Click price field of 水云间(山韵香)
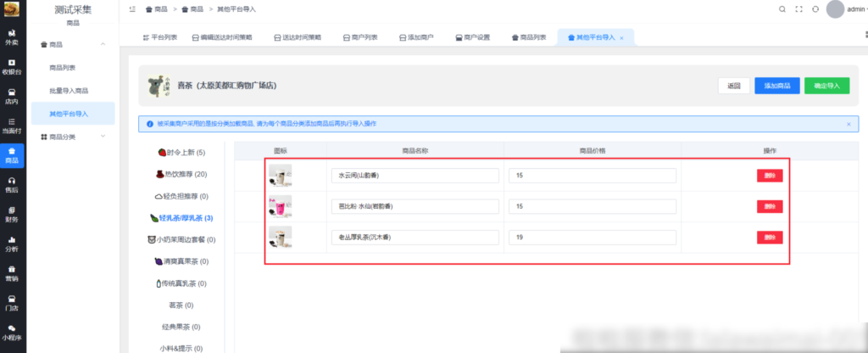 (x=592, y=176)
